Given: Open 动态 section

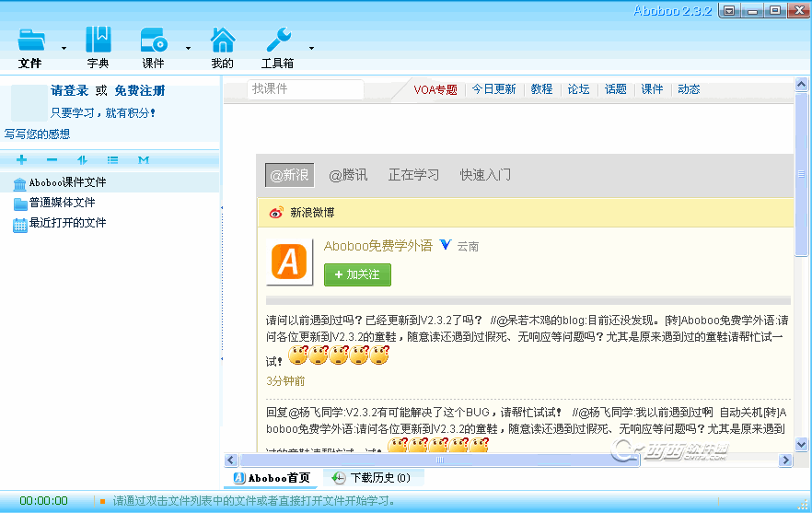Looking at the screenshot, I should pyautogui.click(x=689, y=89).
